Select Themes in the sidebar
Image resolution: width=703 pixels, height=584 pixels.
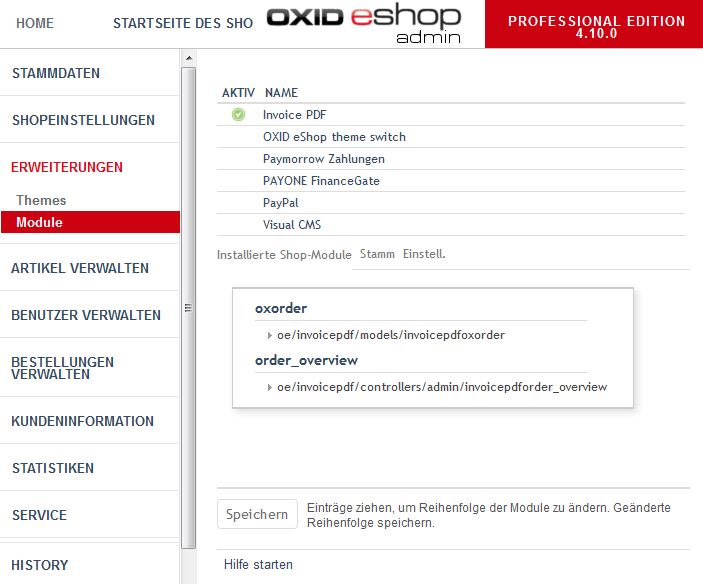coord(41,200)
